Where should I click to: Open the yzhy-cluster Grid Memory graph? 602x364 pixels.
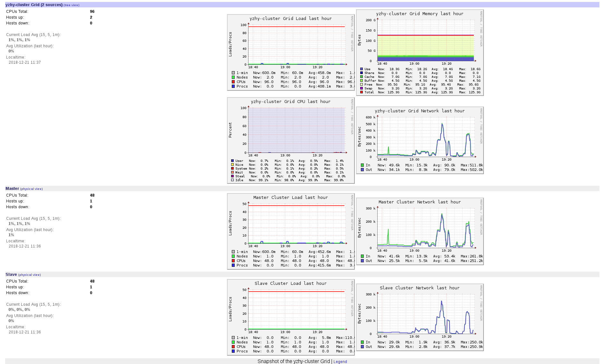click(420, 52)
